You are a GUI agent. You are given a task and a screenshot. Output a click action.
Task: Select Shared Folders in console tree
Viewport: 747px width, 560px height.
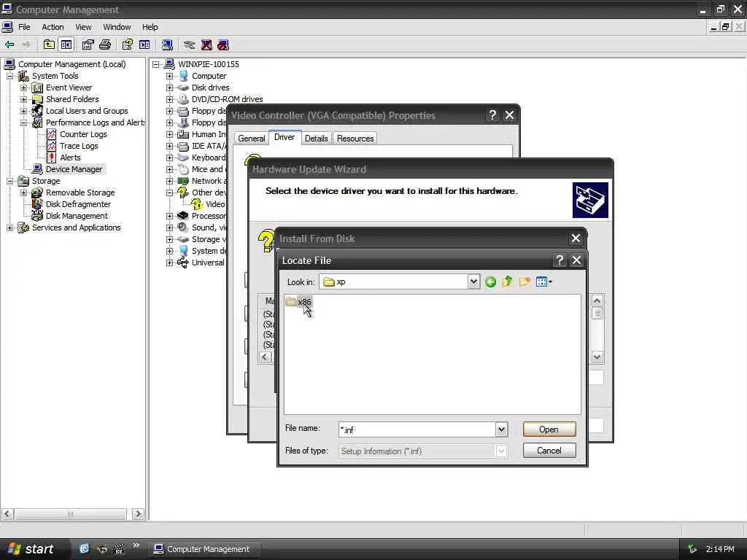pos(72,99)
